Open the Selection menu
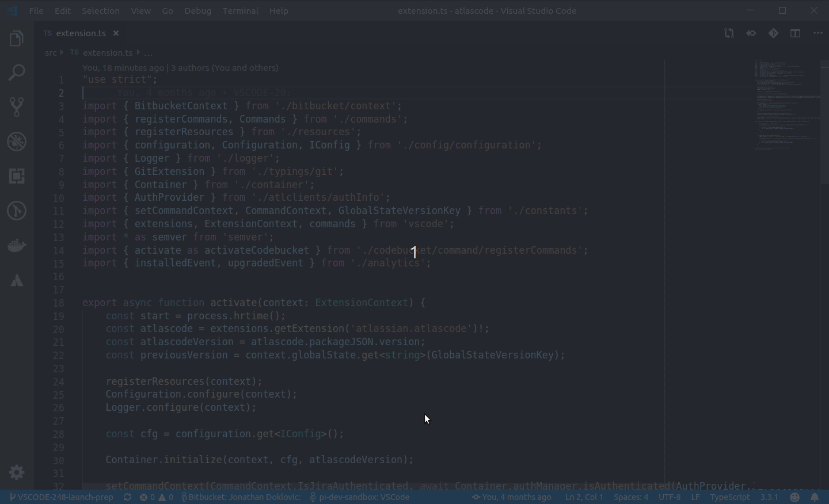 point(100,10)
